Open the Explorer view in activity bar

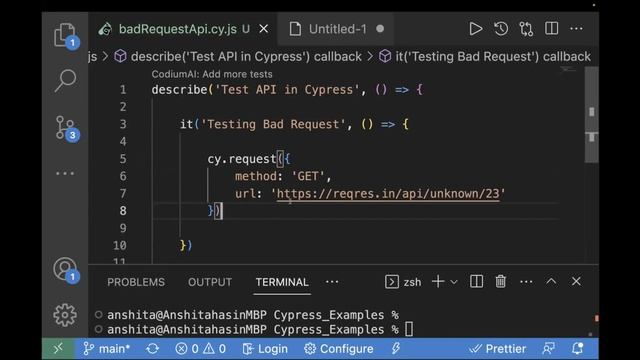click(65, 34)
